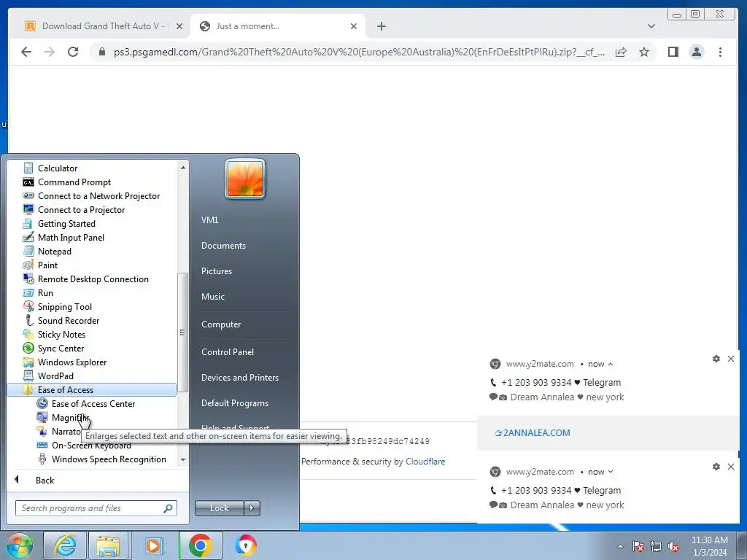This screenshot has height=560, width=747.
Task: Launch Magnifier
Action: (x=70, y=417)
